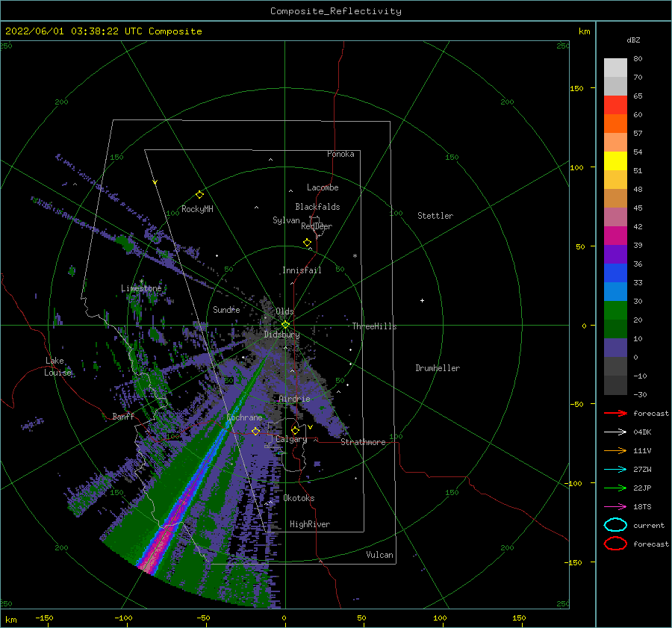Click the Lake Louise label
This screenshot has height=628, width=672.
[57, 367]
